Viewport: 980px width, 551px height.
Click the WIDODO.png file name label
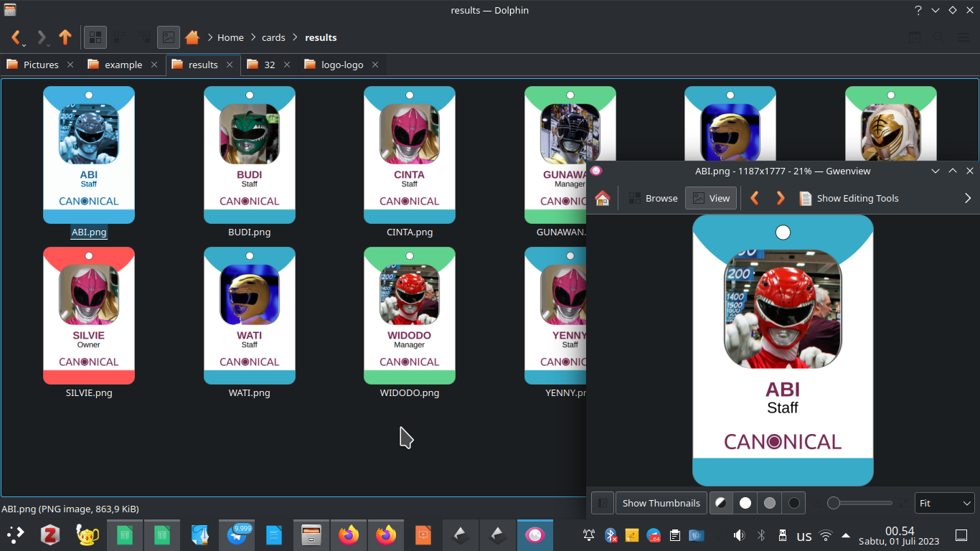410,392
